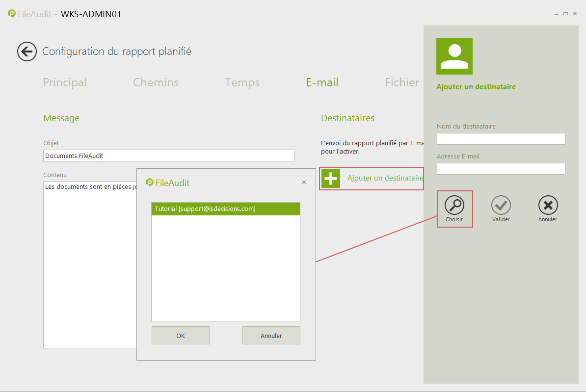Go to the Temps tab

coord(242,82)
